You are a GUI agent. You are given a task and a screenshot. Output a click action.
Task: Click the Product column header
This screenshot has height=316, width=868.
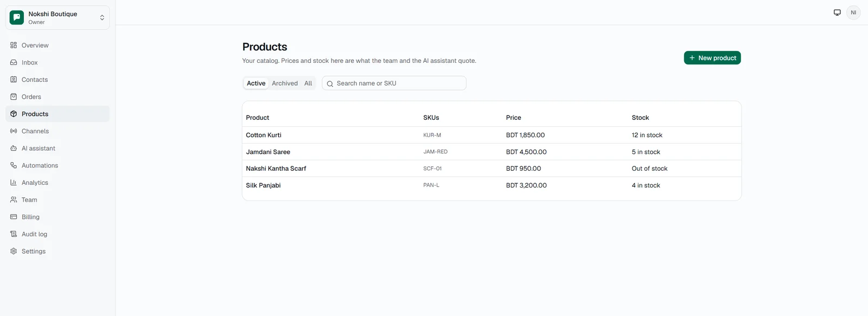pos(257,118)
